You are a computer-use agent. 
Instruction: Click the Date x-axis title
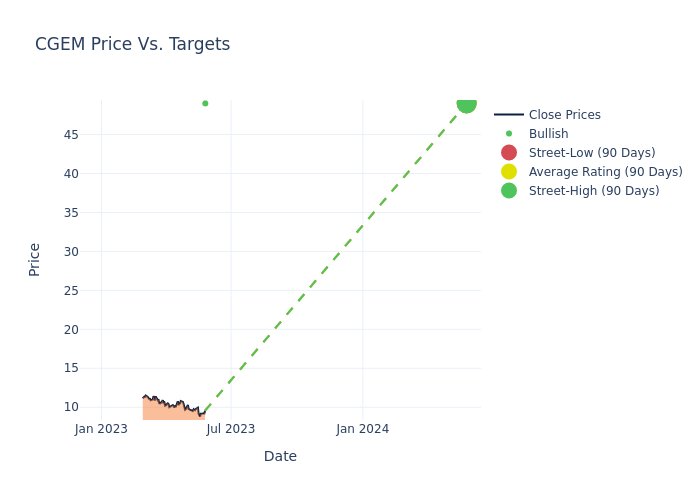click(x=280, y=456)
